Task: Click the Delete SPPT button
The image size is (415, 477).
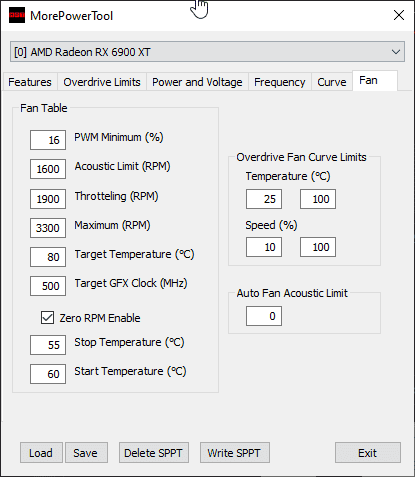Action: [x=154, y=453]
